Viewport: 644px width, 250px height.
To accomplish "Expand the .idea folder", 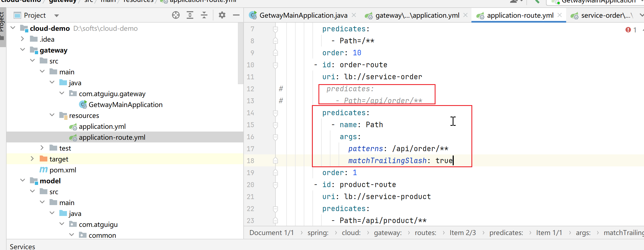I will (x=23, y=39).
